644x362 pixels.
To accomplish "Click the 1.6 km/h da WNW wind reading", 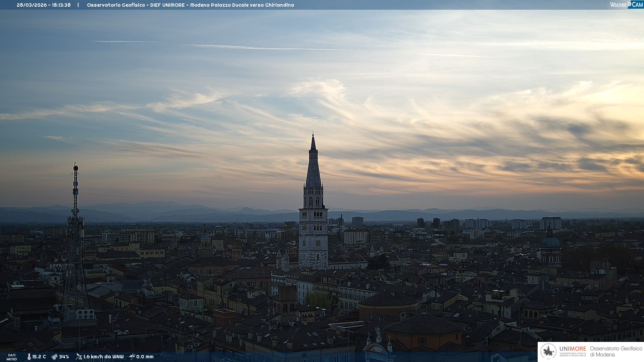I will 103,357.
